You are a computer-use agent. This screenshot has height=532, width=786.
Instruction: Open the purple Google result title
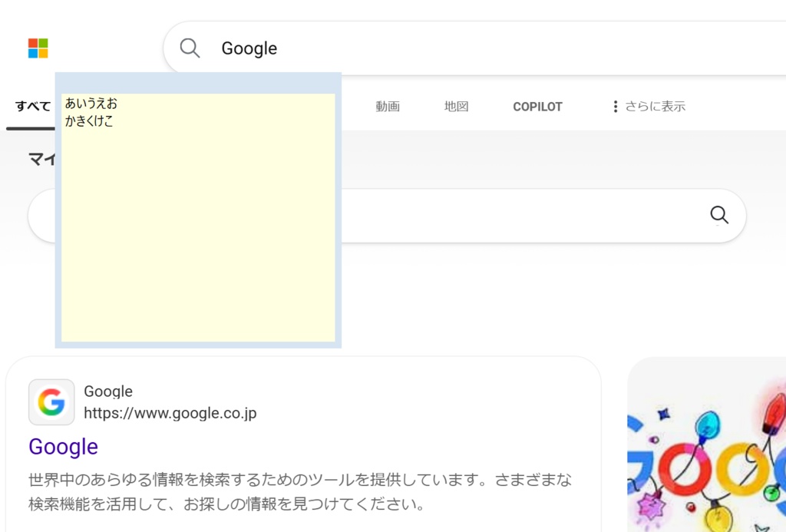point(63,446)
